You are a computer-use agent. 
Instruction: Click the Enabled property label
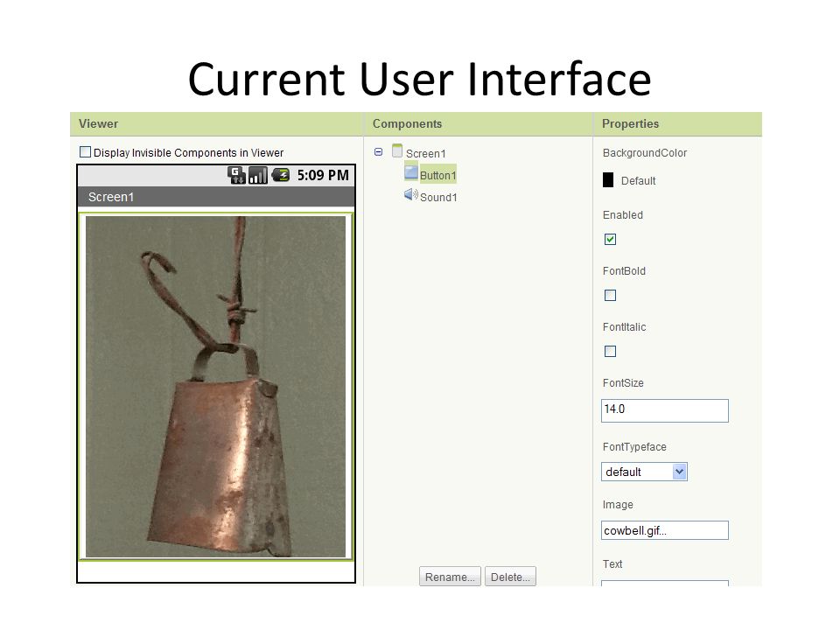[622, 215]
